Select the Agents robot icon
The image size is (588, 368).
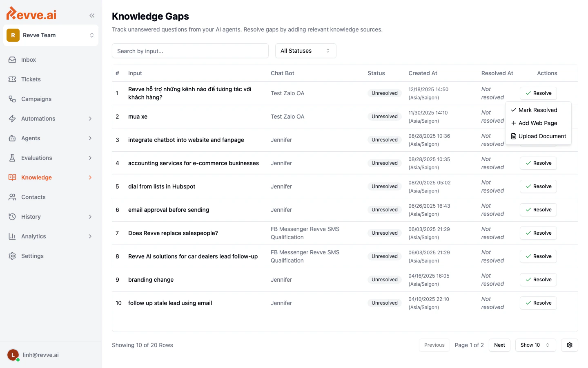pyautogui.click(x=12, y=138)
